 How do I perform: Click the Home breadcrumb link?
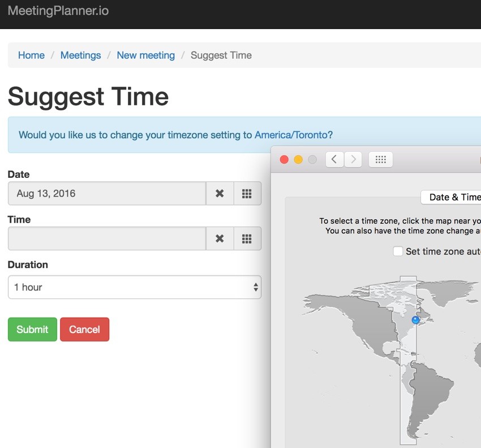pos(31,56)
